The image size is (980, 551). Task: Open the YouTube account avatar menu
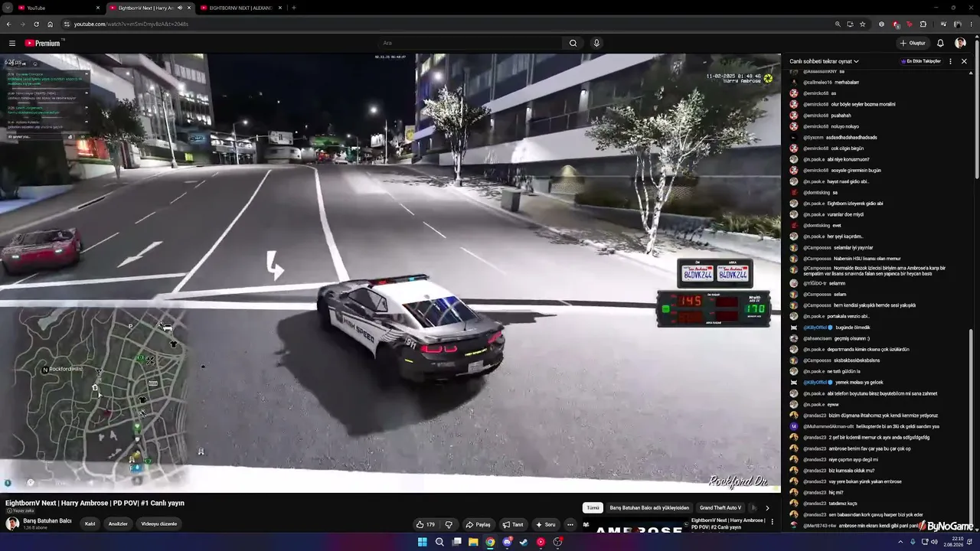(x=960, y=43)
